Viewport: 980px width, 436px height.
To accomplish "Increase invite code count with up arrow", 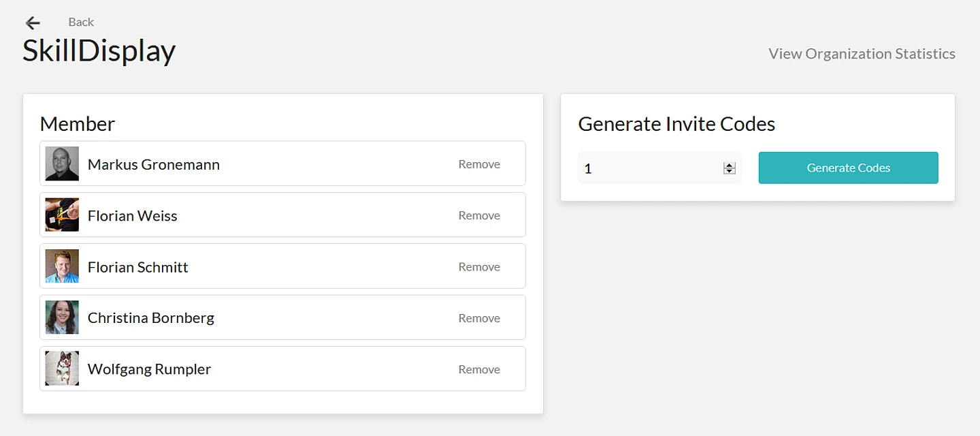I will pyautogui.click(x=730, y=165).
